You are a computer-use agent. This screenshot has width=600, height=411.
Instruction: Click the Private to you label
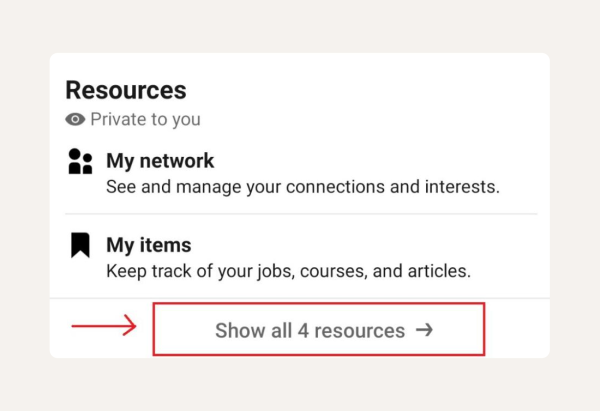tap(145, 120)
